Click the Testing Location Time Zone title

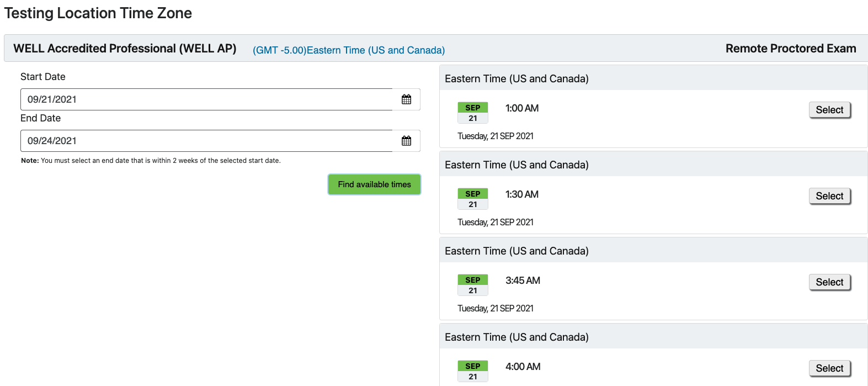(x=98, y=13)
